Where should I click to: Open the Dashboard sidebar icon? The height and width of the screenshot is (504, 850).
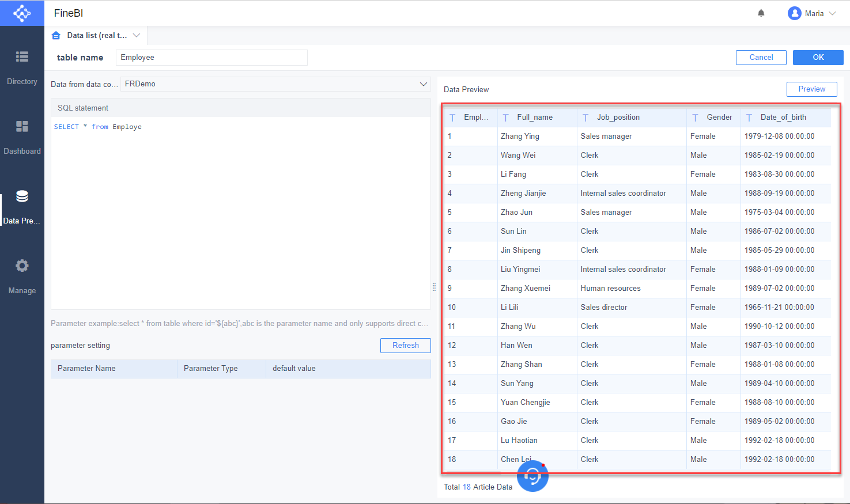[x=22, y=126]
